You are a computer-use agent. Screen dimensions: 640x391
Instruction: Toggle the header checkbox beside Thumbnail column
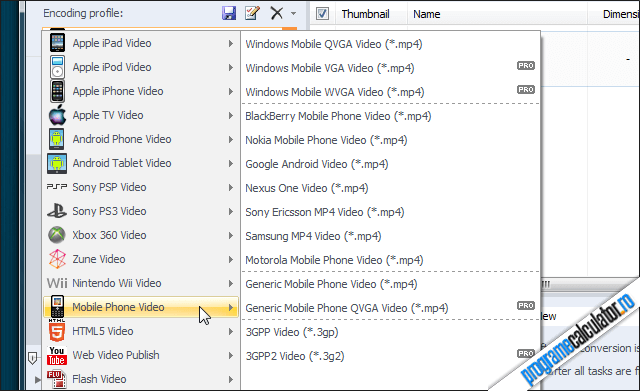coord(322,14)
